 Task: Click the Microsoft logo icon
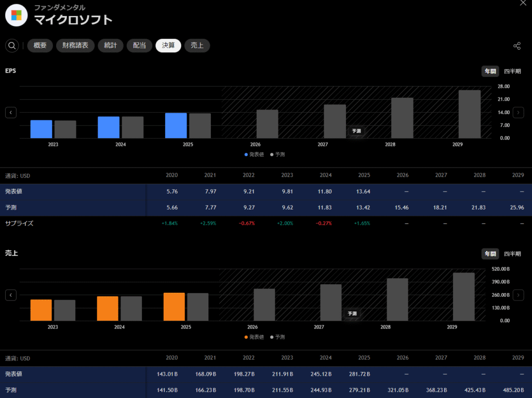click(x=16, y=15)
